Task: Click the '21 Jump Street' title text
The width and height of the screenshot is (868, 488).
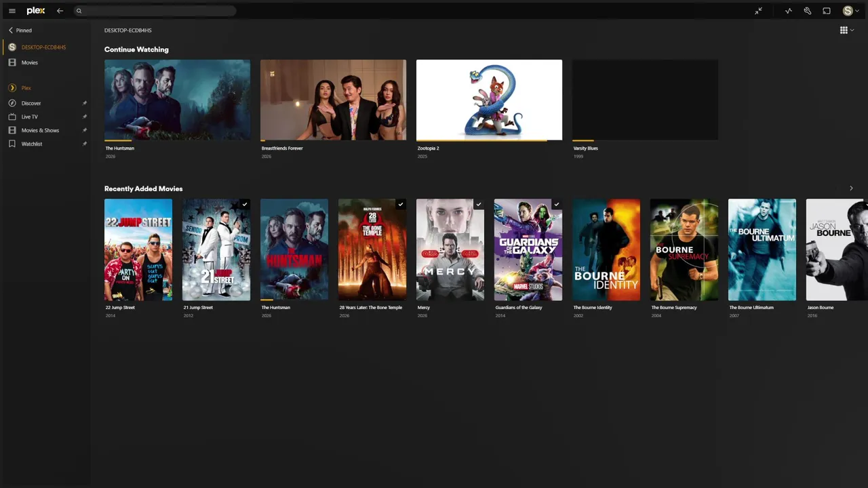Action: click(198, 308)
